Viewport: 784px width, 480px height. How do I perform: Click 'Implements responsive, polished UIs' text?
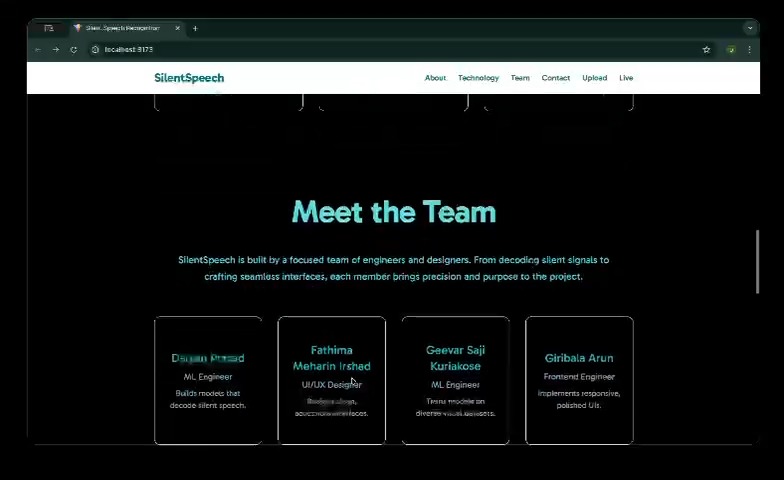tap(579, 400)
